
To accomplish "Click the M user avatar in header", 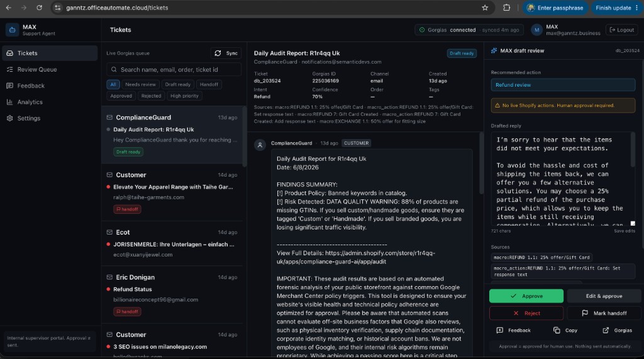I will (536, 30).
